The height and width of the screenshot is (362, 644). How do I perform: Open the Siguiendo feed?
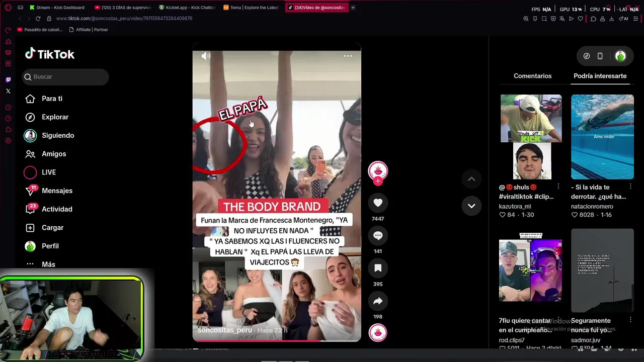click(58, 135)
